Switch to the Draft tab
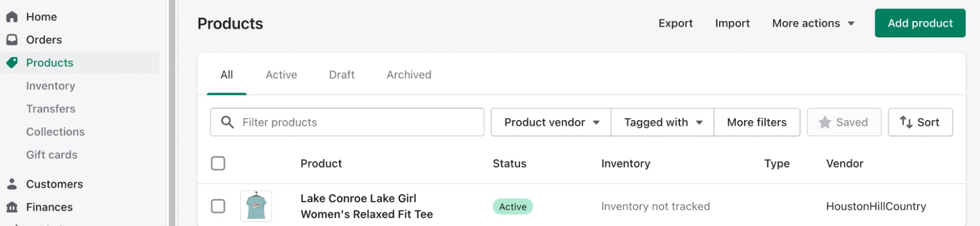 [342, 75]
